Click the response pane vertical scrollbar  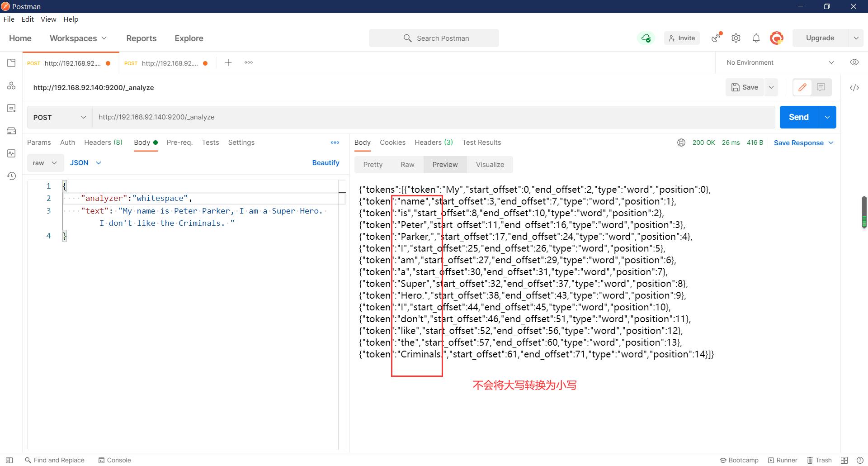coord(864,212)
